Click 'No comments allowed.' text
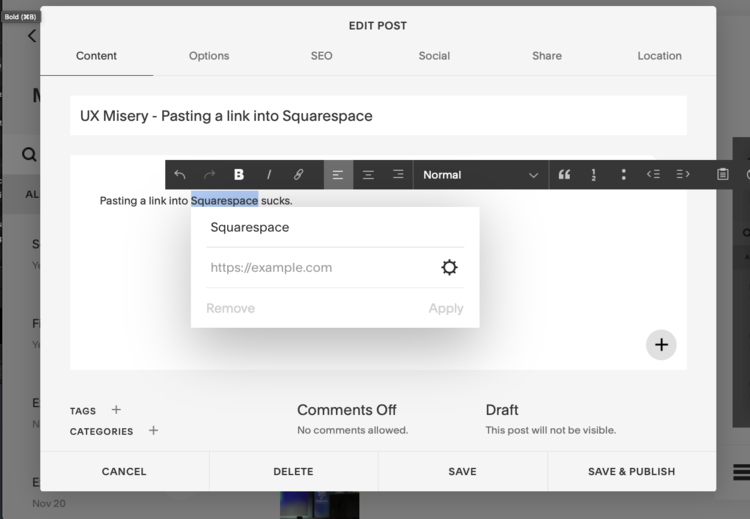 click(353, 430)
